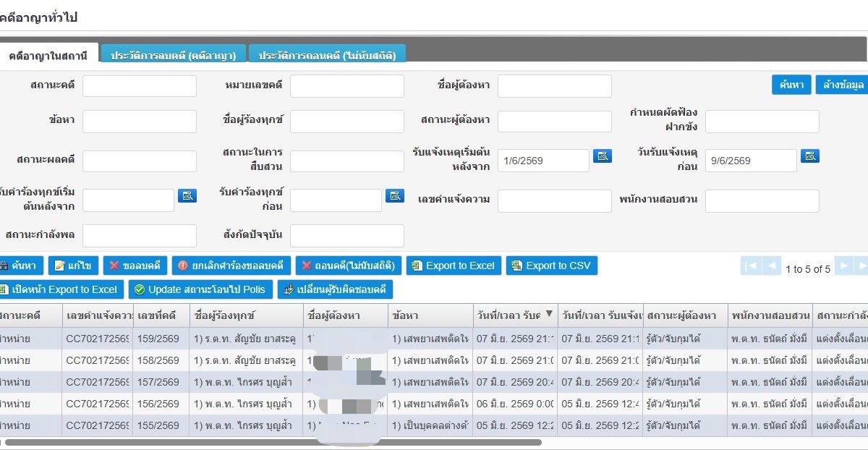
Task: Click date field showing 9/6/2569
Action: [751, 161]
